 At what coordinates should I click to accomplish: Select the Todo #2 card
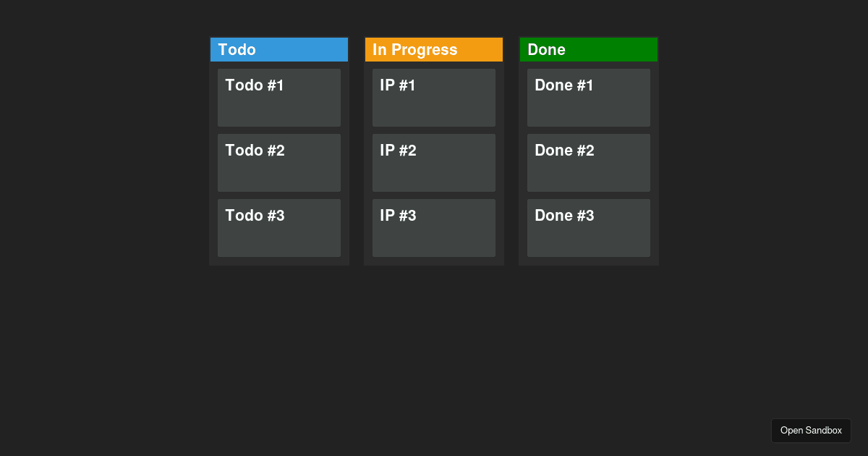coord(278,162)
